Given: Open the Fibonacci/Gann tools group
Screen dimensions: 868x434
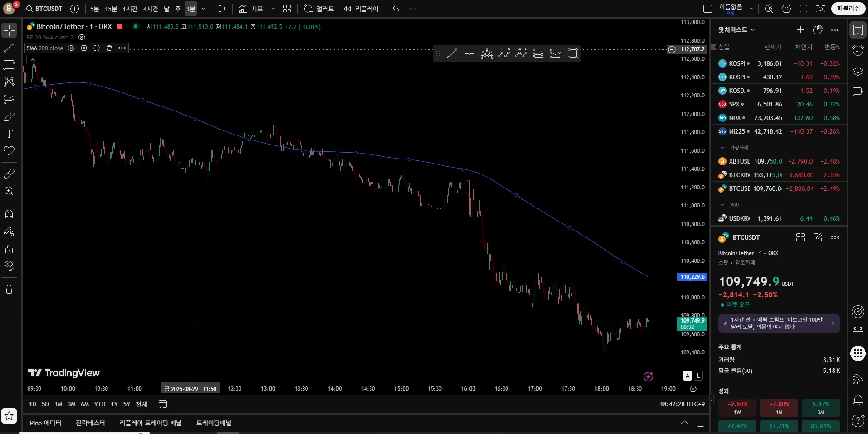Looking at the screenshot, I should point(9,65).
